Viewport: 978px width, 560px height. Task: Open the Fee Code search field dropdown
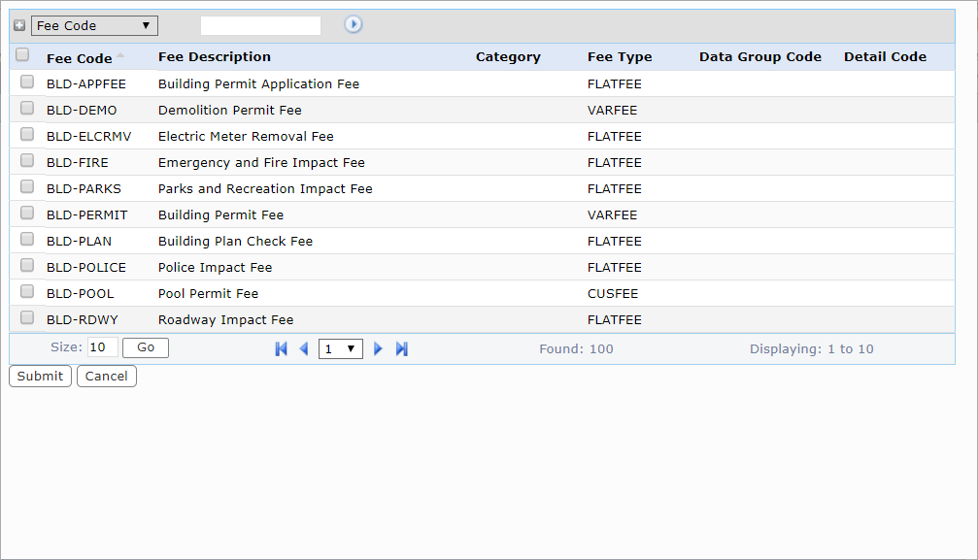pos(94,25)
